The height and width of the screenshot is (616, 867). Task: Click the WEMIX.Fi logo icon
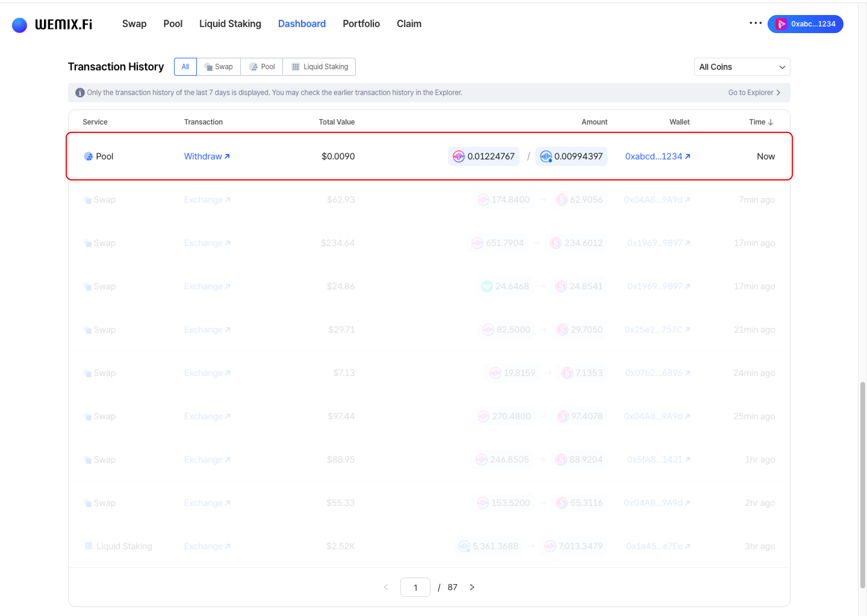coord(19,25)
